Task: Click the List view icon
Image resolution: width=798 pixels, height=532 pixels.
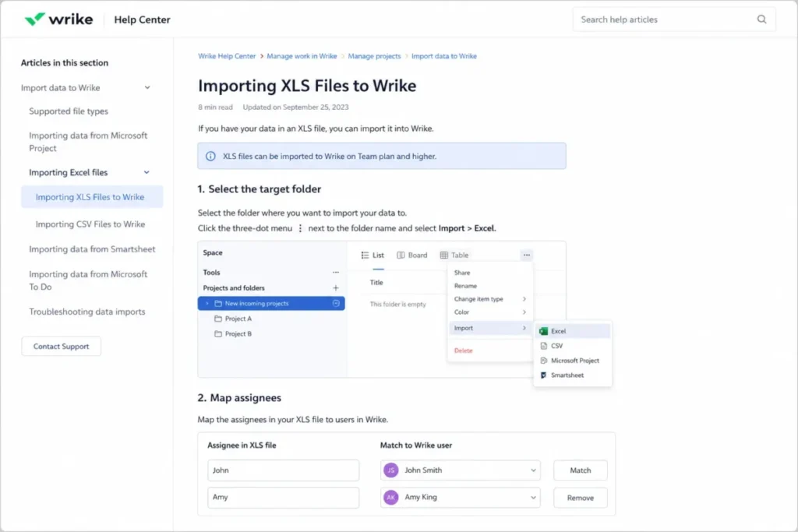Action: [x=365, y=255]
